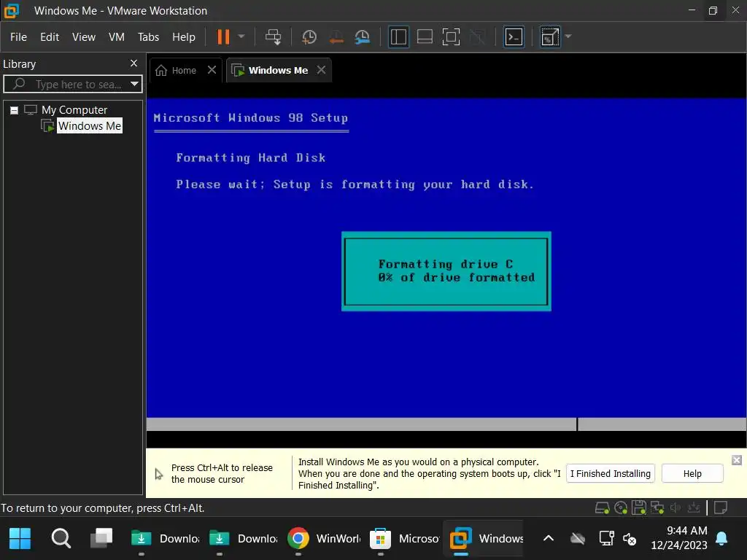Open the Edit menu
747x560 pixels.
(x=50, y=37)
